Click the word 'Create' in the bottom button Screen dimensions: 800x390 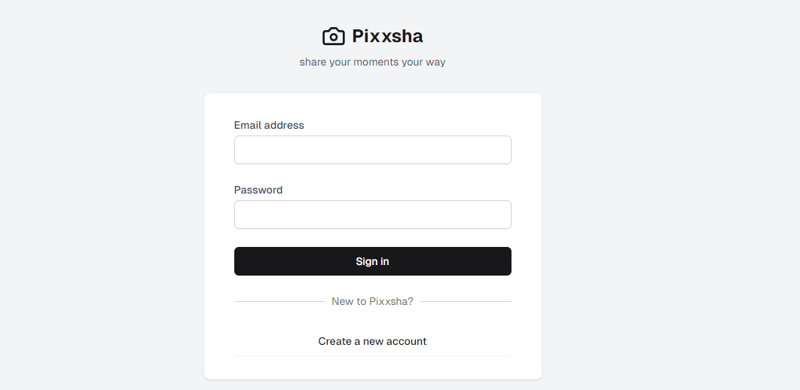[x=333, y=341]
